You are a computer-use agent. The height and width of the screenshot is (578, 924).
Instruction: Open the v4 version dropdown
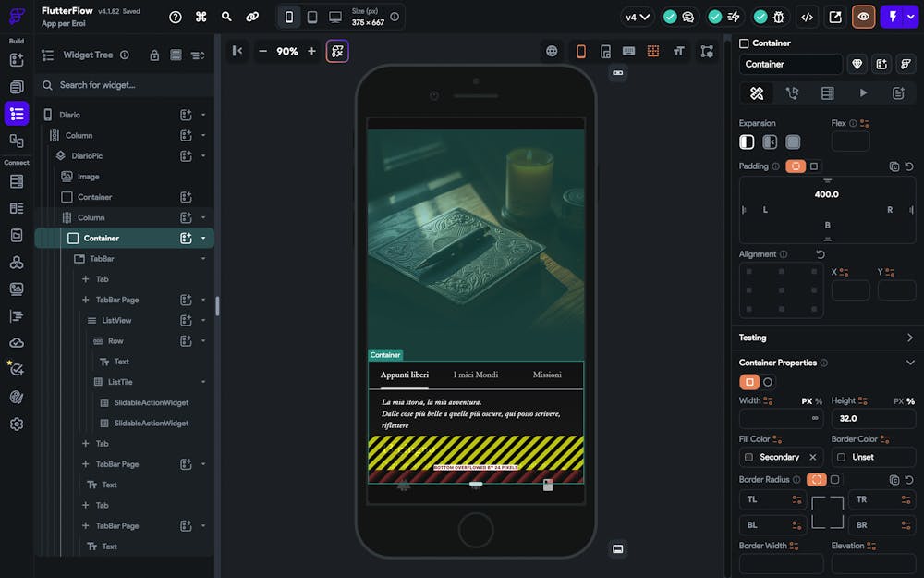638,17
